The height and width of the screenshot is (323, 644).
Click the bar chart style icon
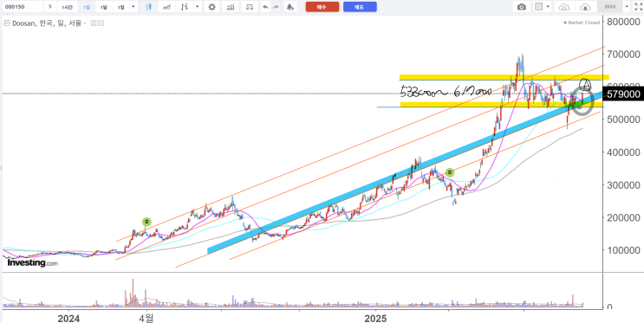click(x=185, y=7)
